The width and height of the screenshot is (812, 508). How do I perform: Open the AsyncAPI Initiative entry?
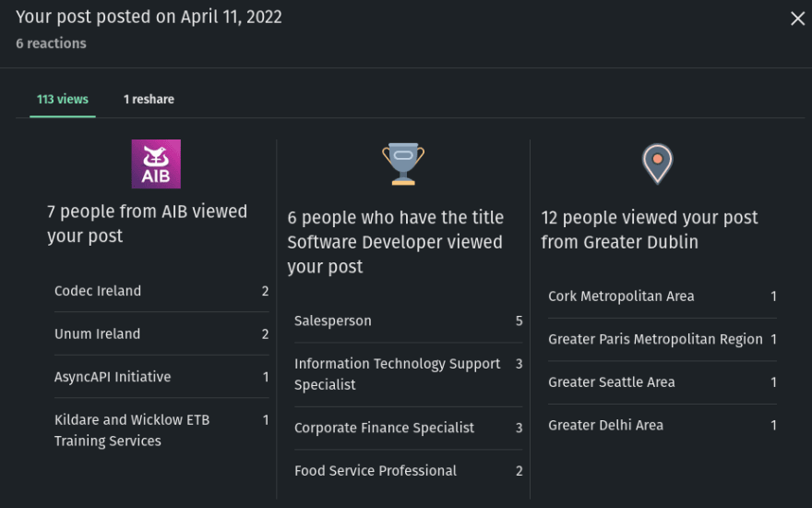[x=161, y=377]
